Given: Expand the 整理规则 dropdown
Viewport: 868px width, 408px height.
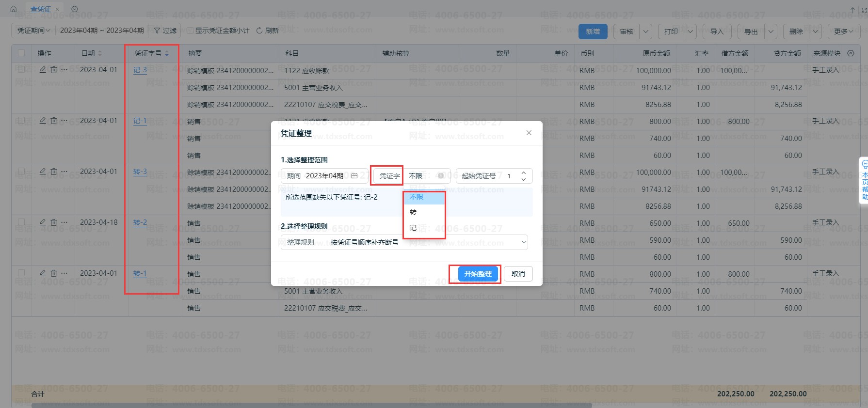Looking at the screenshot, I should pyautogui.click(x=523, y=242).
